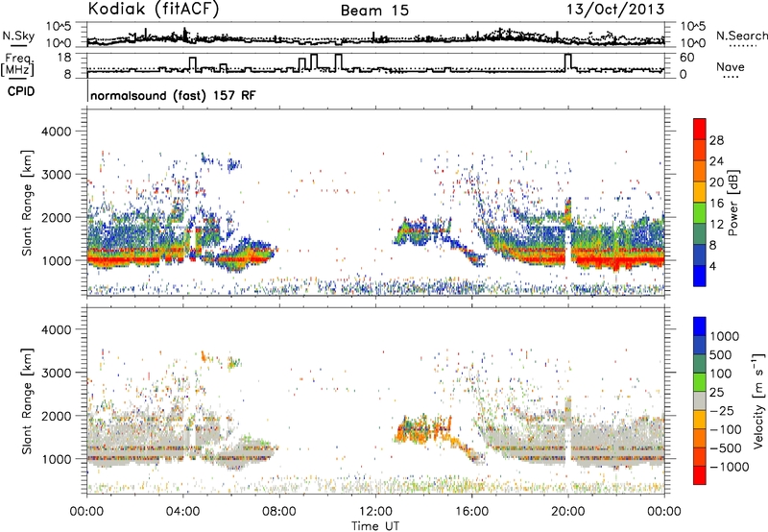Click the '04:00' time tick label

pos(183,512)
